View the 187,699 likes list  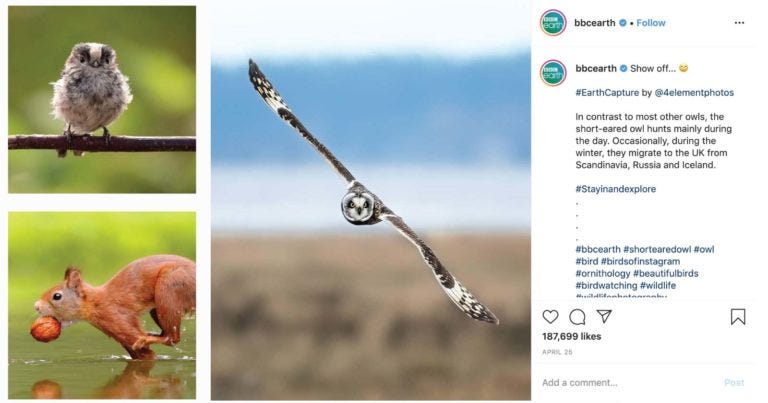click(x=572, y=336)
